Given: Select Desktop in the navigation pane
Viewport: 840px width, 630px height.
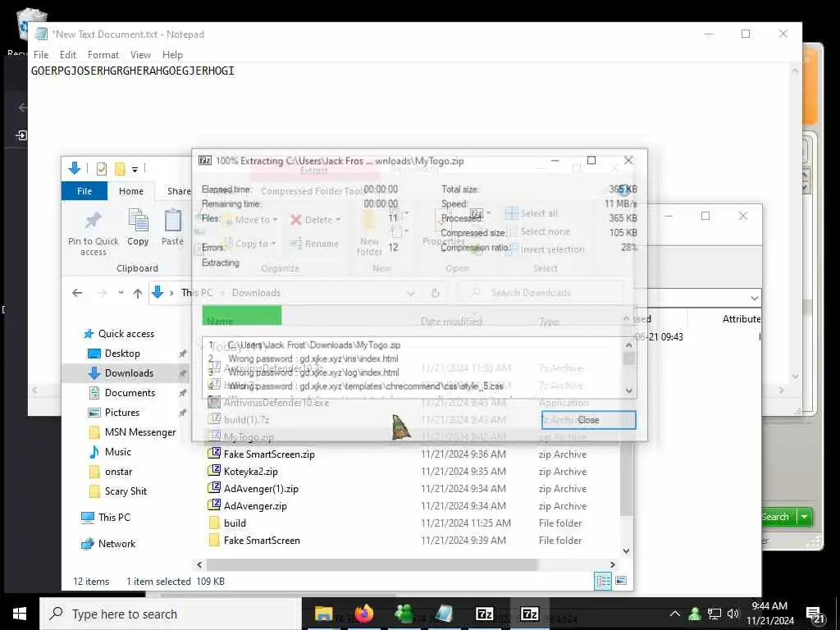Looking at the screenshot, I should click(x=122, y=354).
